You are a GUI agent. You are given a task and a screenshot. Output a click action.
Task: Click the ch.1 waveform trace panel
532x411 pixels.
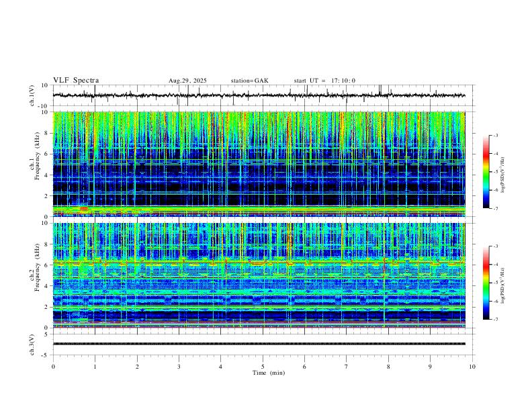pos(264,95)
